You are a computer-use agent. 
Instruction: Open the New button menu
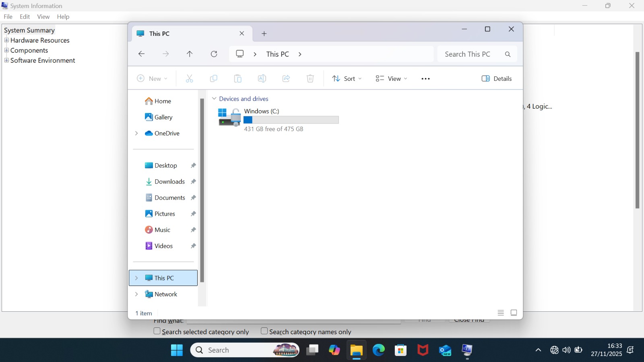click(152, 79)
